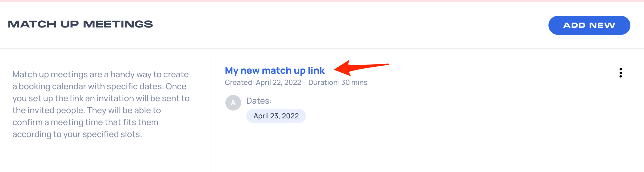Viewport: 644px width, 172px height.
Task: Click the "April 22, 2022" creation date
Action: (278, 82)
